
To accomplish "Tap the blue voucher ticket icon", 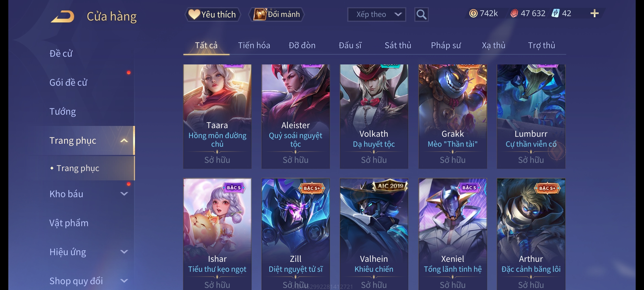I will (x=555, y=13).
